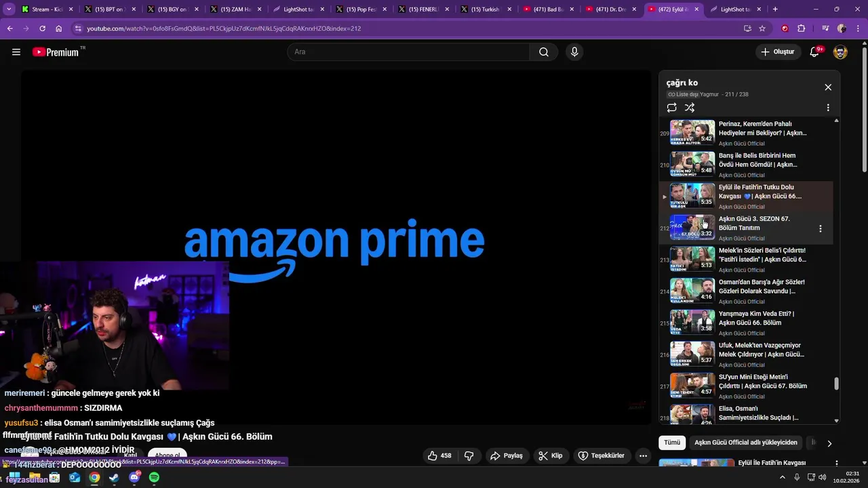Screen dimensions: 868x488
Task: Switch to '(471) Bad Bu' YouTube tab
Action: click(x=549, y=9)
